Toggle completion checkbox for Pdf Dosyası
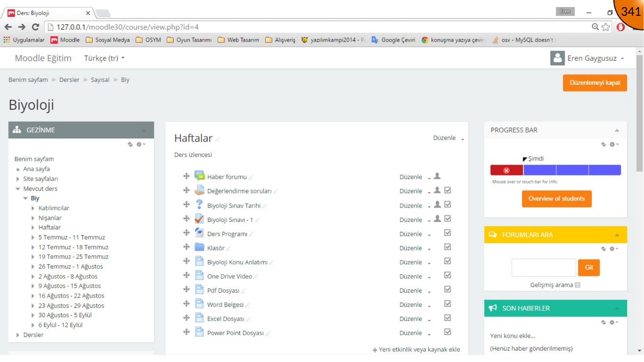Viewport: 644px width, 362px height. (x=448, y=289)
